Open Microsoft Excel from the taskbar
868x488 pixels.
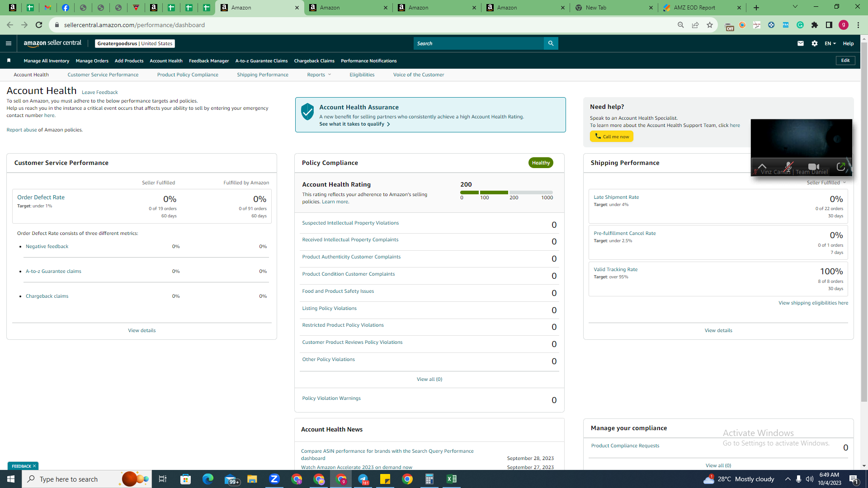tap(452, 479)
